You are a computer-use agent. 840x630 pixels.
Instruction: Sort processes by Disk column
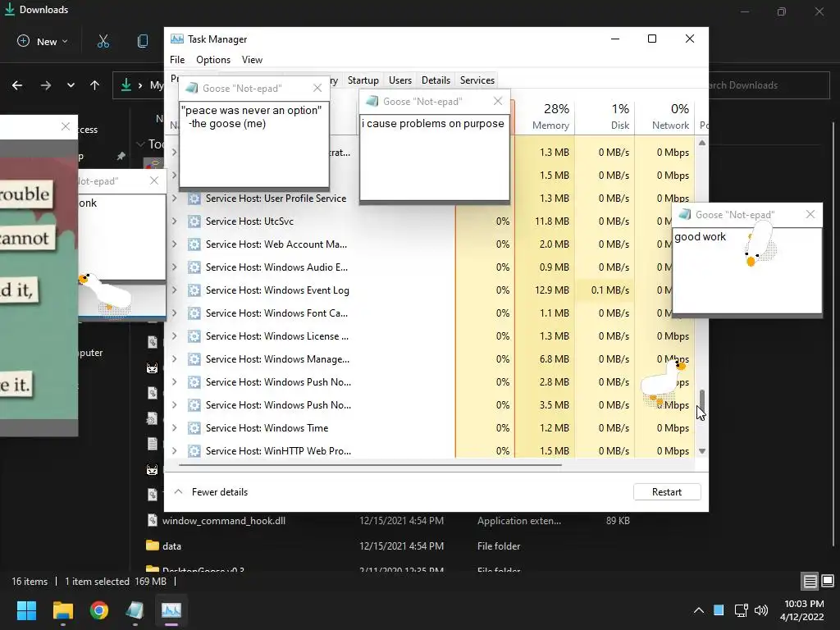605,116
